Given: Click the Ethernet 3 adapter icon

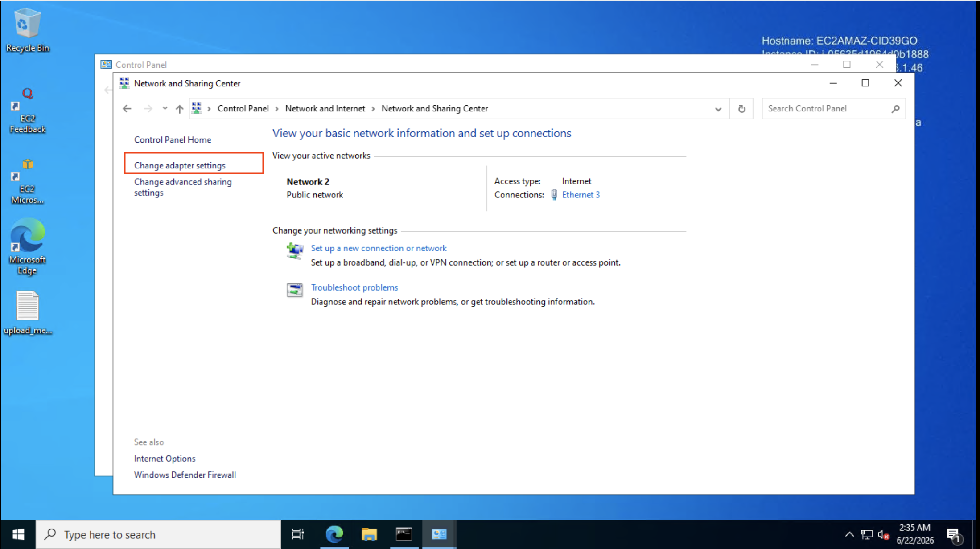Looking at the screenshot, I should 554,195.
